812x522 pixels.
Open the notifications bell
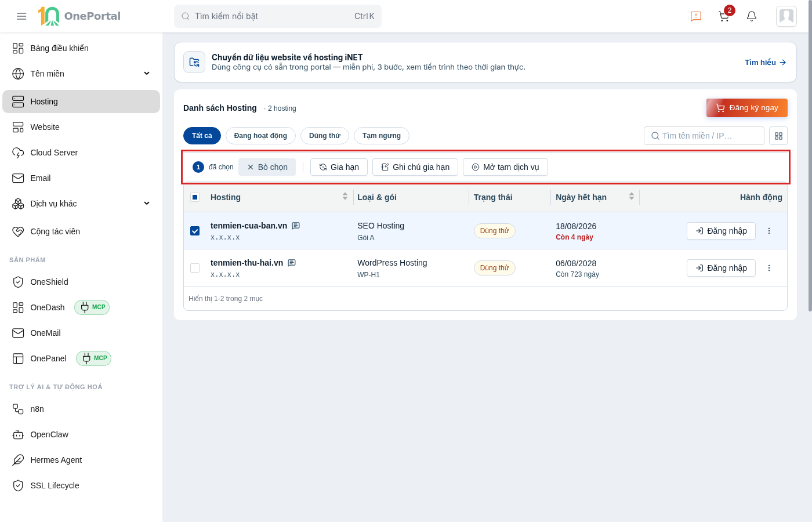tap(752, 16)
